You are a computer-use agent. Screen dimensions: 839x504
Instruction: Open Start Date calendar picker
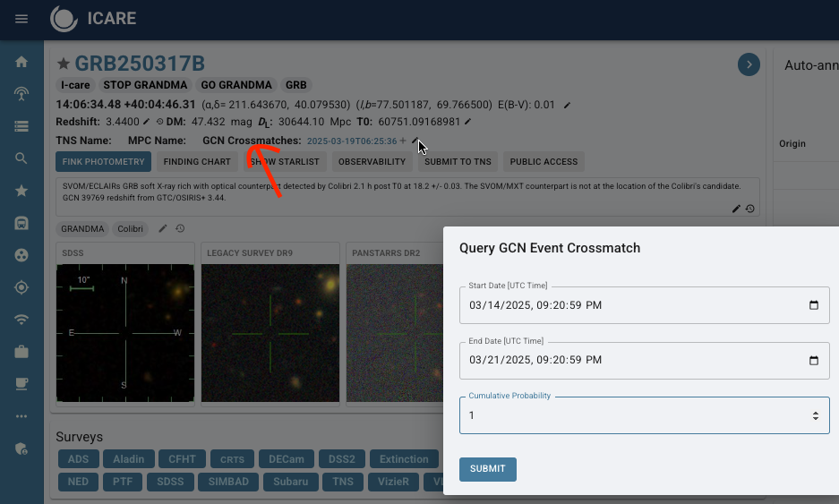click(x=813, y=305)
